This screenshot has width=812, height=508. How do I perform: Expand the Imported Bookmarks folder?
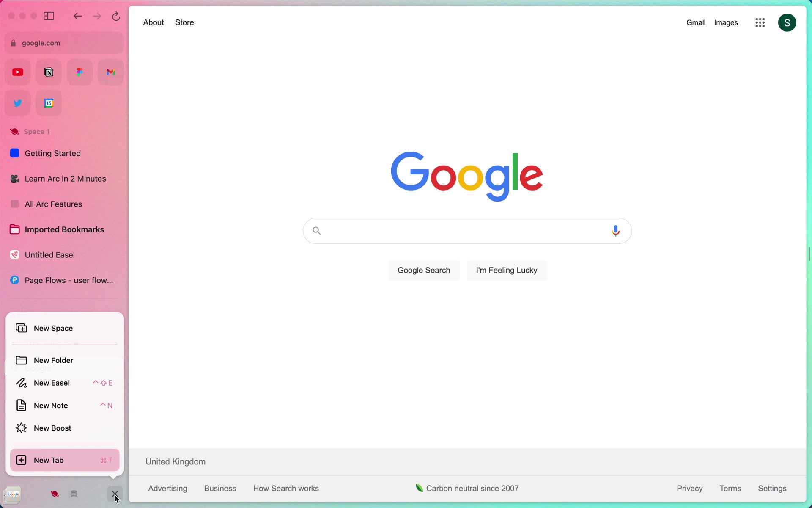point(64,229)
